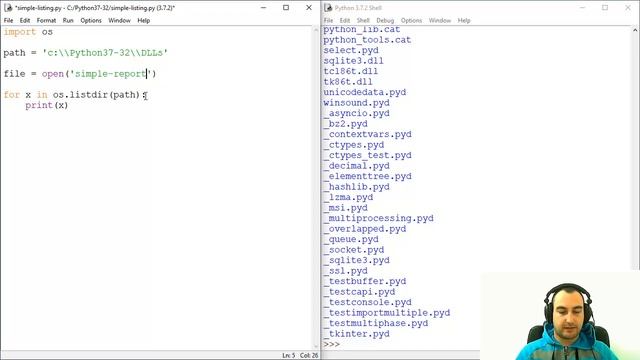
Task: Click 'python_tools.cat' in shell output
Action: click(367, 40)
